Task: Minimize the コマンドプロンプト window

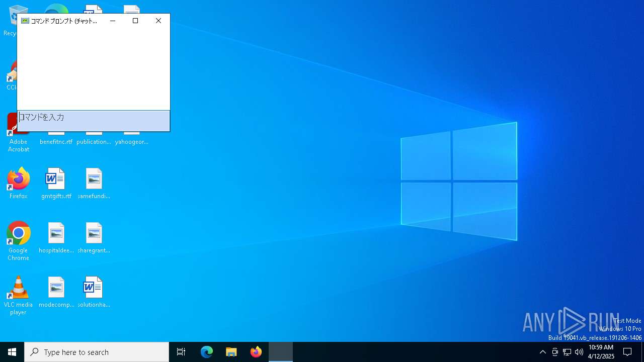Action: coord(113,21)
